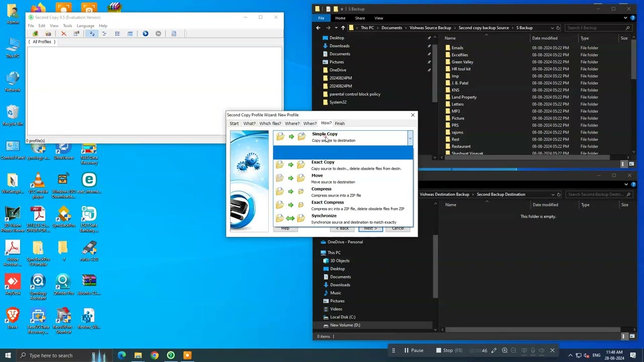This screenshot has width=644, height=362.
Task: Open the SyncBackPro desktop icon
Action: tap(63, 217)
